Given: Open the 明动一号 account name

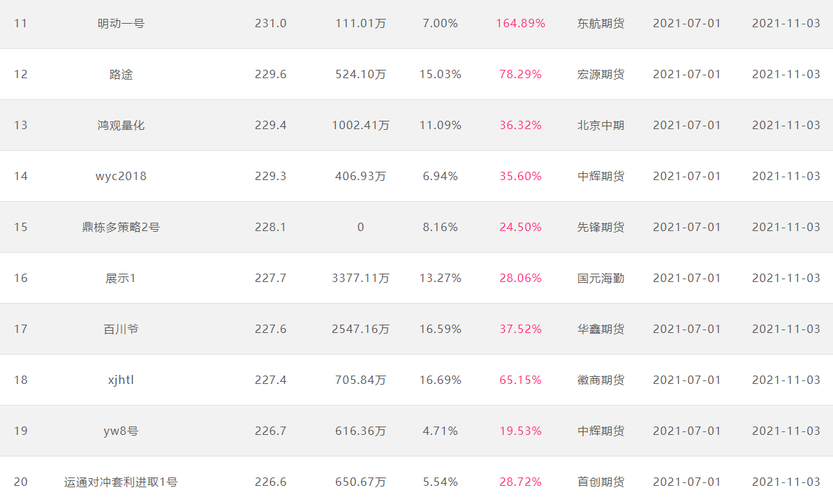Looking at the screenshot, I should click(121, 23).
